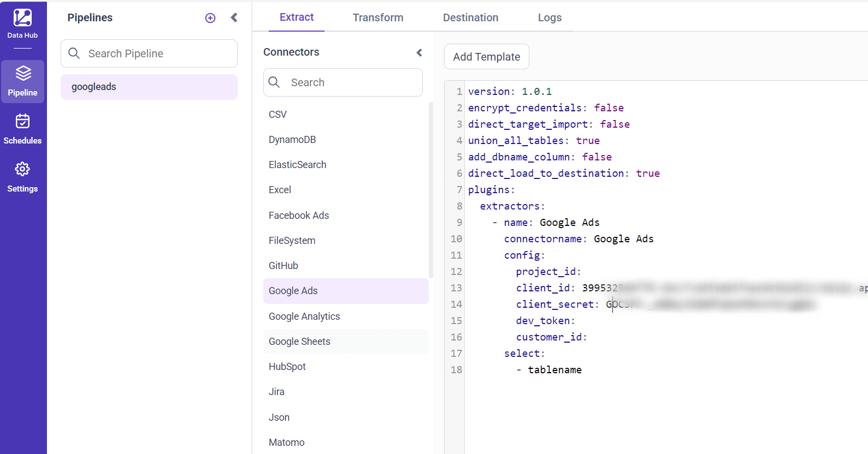Click the 'name: Google Ads' line
This screenshot has height=454, width=868.
pos(546,223)
